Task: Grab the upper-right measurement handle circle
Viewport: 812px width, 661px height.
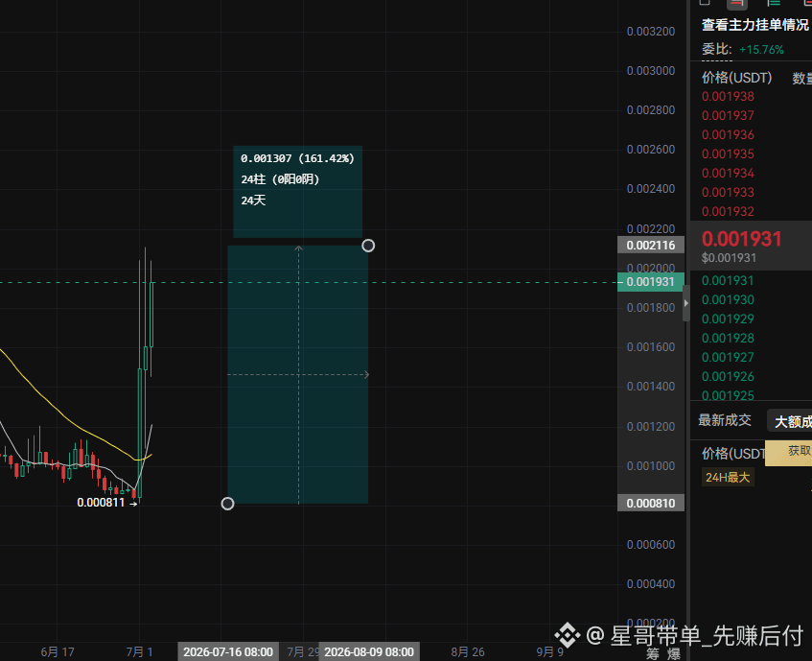Action: [368, 246]
